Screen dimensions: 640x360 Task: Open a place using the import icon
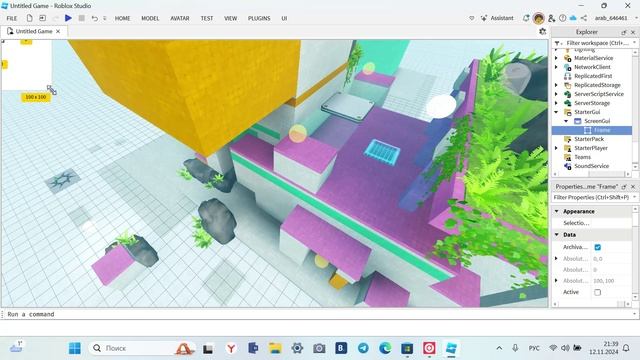(x=42, y=18)
